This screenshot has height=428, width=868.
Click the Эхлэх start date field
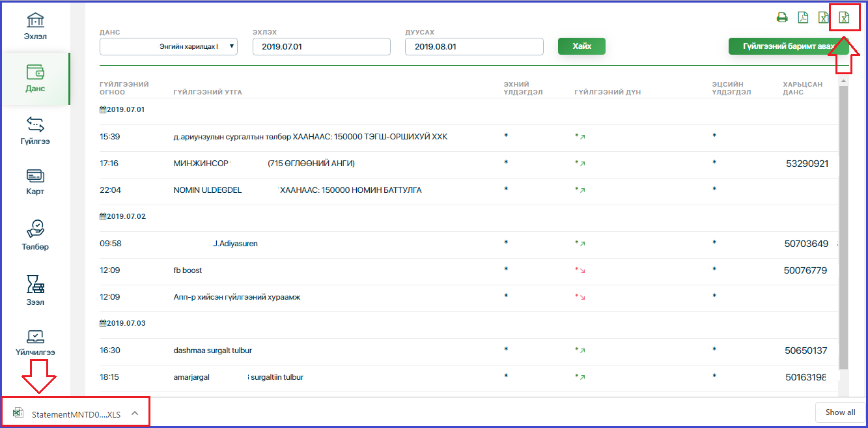coord(321,47)
